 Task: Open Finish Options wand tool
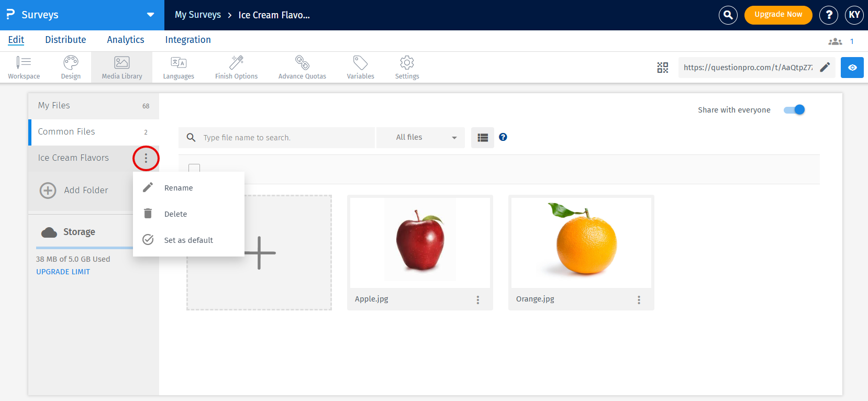[x=236, y=68]
